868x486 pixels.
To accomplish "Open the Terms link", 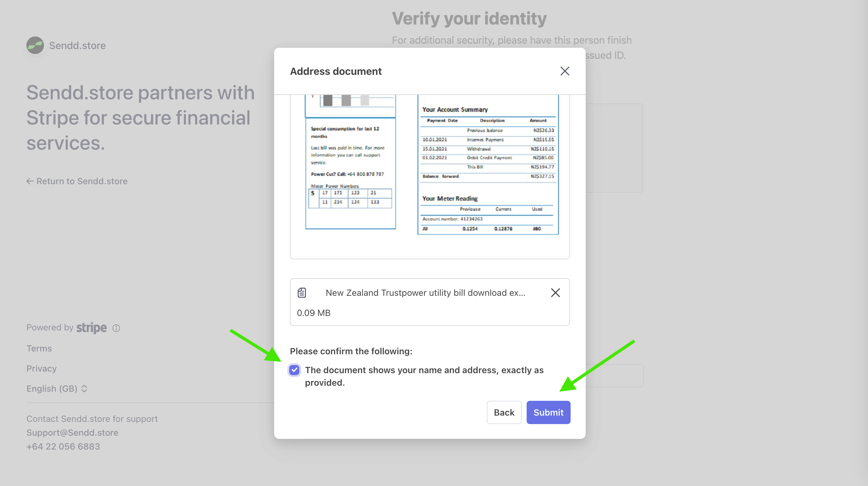I will pyautogui.click(x=39, y=348).
